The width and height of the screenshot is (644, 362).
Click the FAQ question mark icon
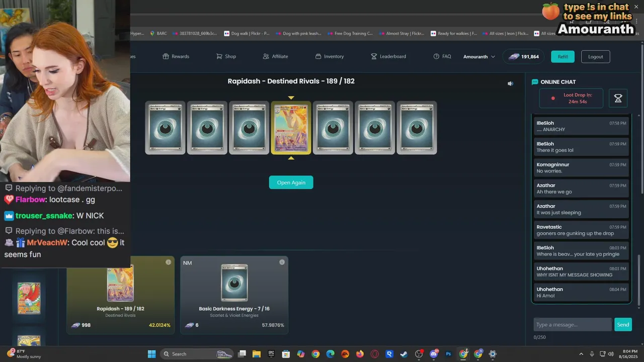[x=436, y=56]
